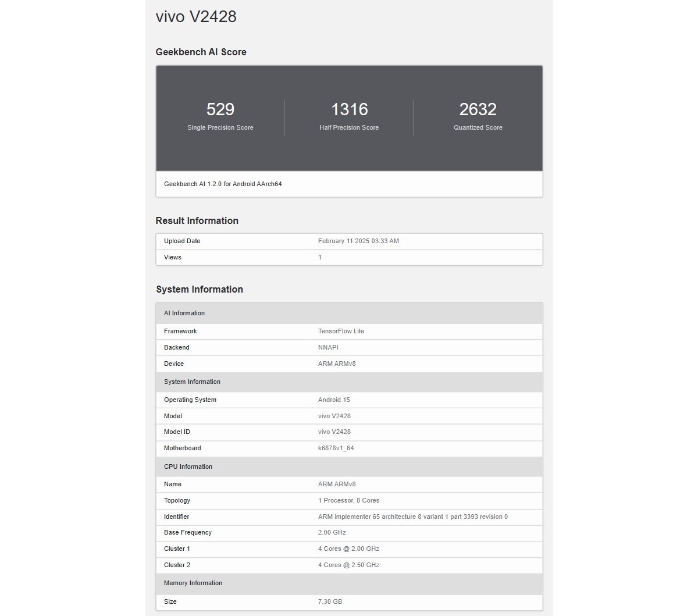Click the Quantized Score value 2632
Screen dimensions: 698x616
[x=478, y=109]
